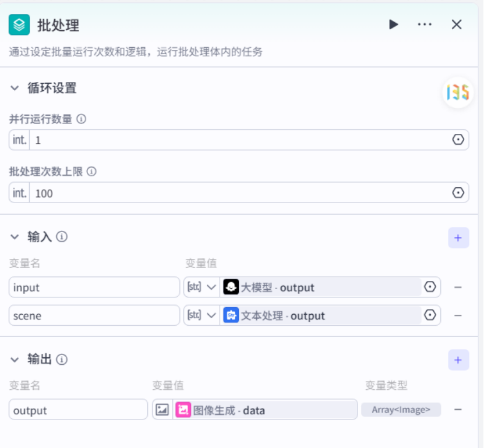Open the three-dot more options menu
The width and height of the screenshot is (484, 448).
[x=425, y=24]
